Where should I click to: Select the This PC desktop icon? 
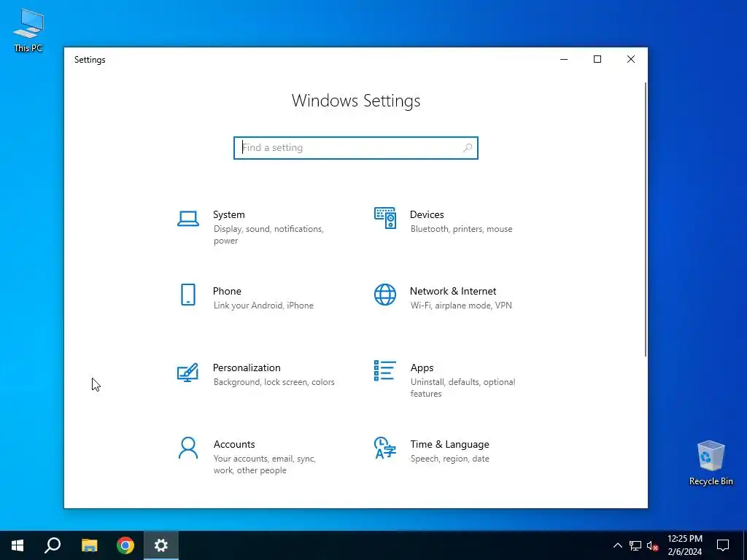[28, 31]
